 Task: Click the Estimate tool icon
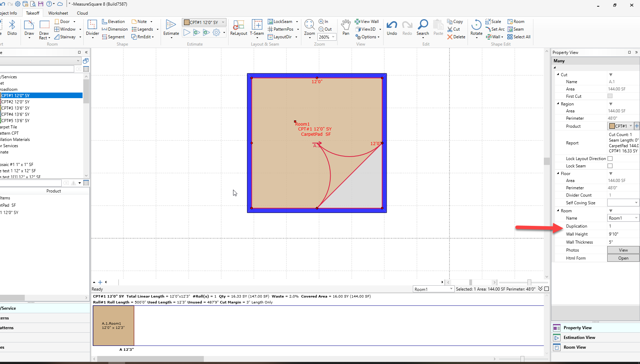point(171,25)
